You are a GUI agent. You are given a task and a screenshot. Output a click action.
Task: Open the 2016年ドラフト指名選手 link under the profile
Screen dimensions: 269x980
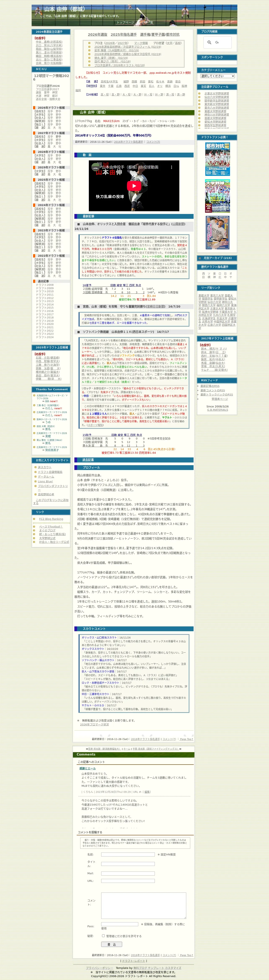(129, 142)
